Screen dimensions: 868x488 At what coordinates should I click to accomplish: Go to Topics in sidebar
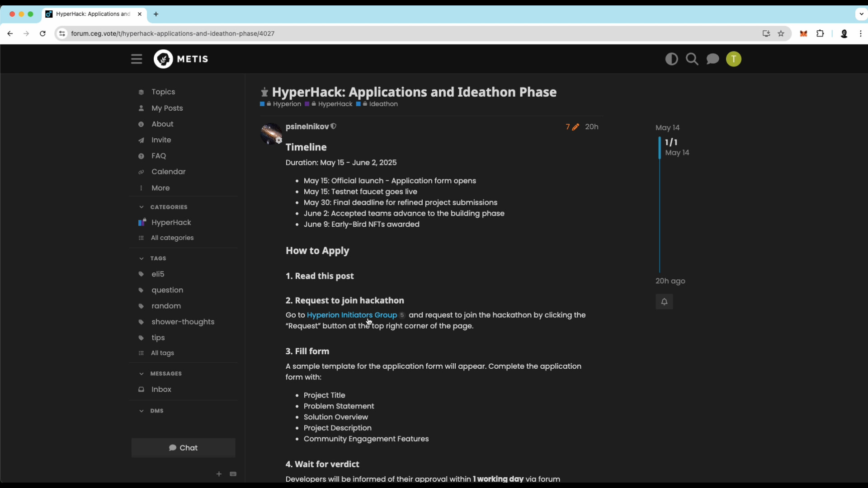pyautogui.click(x=163, y=92)
